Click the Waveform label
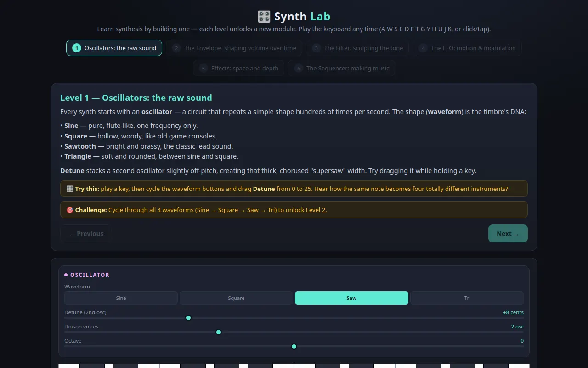Screen dimensions: 588x368 pos(77,287)
